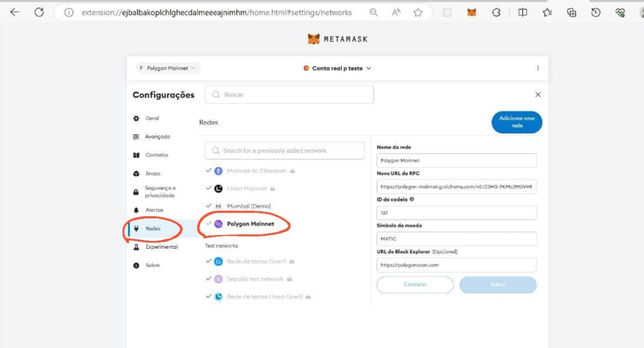
Task: Open the Polygon Mainnet network selector dropdown
Action: point(167,68)
